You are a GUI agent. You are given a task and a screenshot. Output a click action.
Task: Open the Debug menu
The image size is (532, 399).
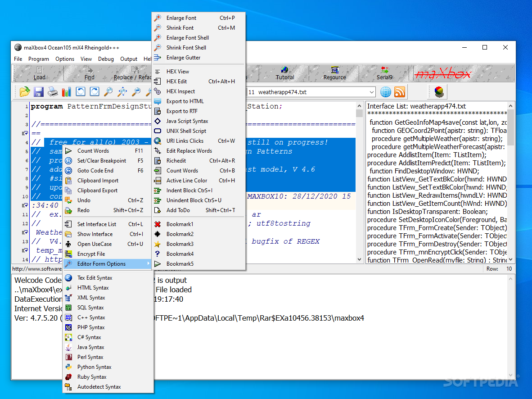coord(106,59)
